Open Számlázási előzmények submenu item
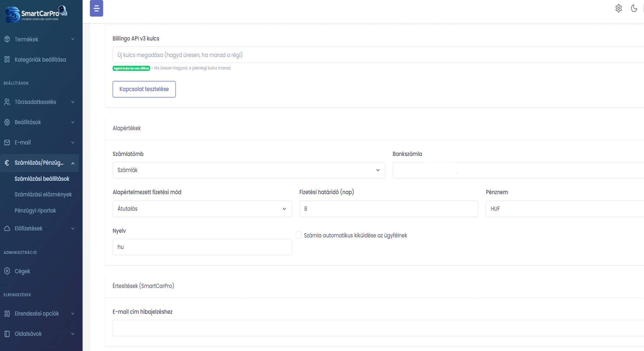This screenshot has width=644, height=351. coord(43,194)
